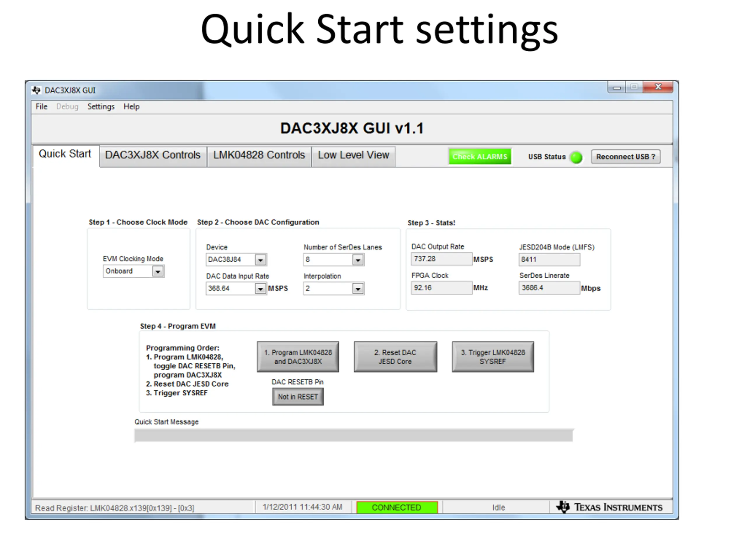Click the TI logo icon in title bar

coord(36,90)
